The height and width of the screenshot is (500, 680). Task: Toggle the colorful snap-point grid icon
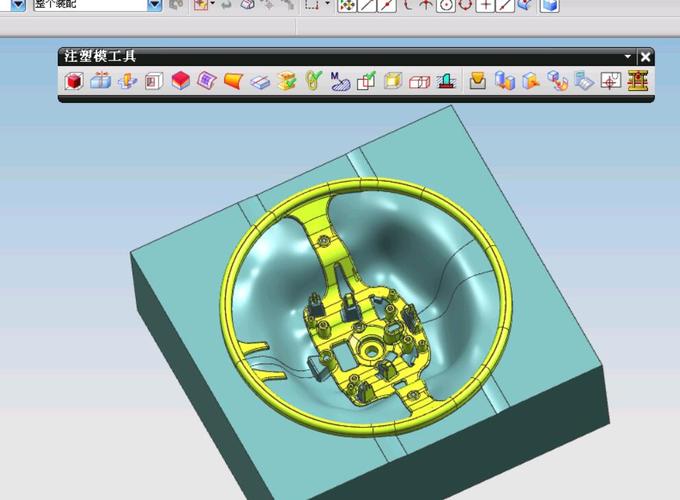(347, 5)
